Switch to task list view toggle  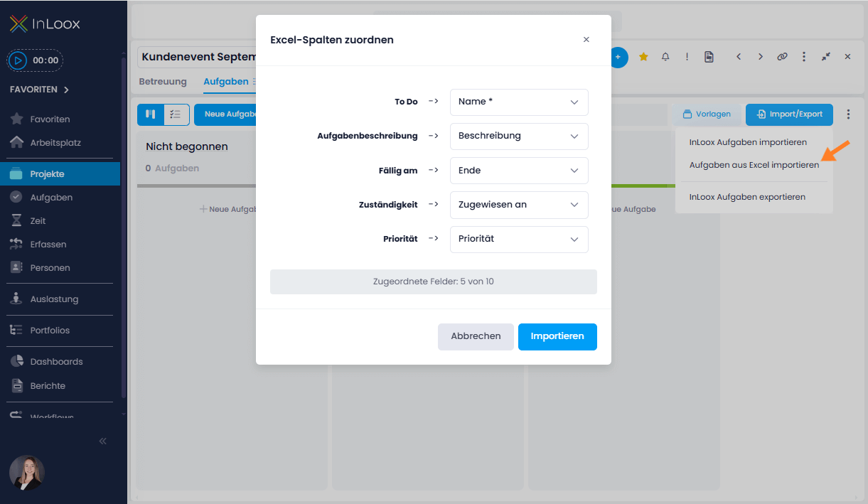tap(176, 114)
